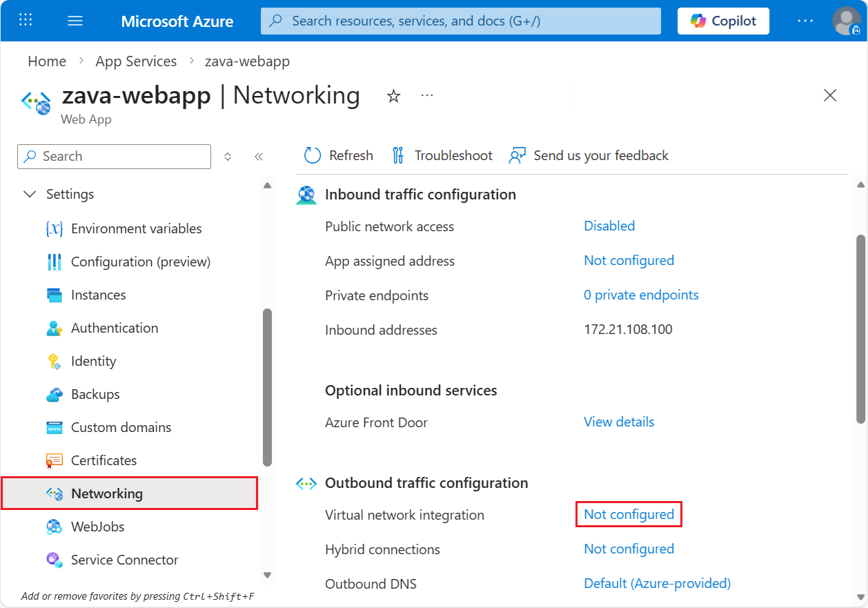Toggle the favorite star for zava-webapp
This screenshot has height=608, width=868.
point(393,96)
